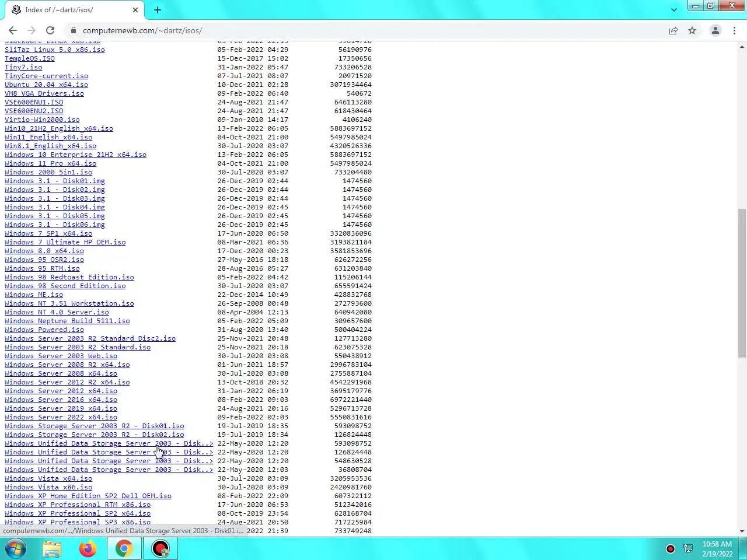Download Windows 98 Redtoast Edition.iso
Image resolution: width=747 pixels, height=560 pixels.
point(69,277)
